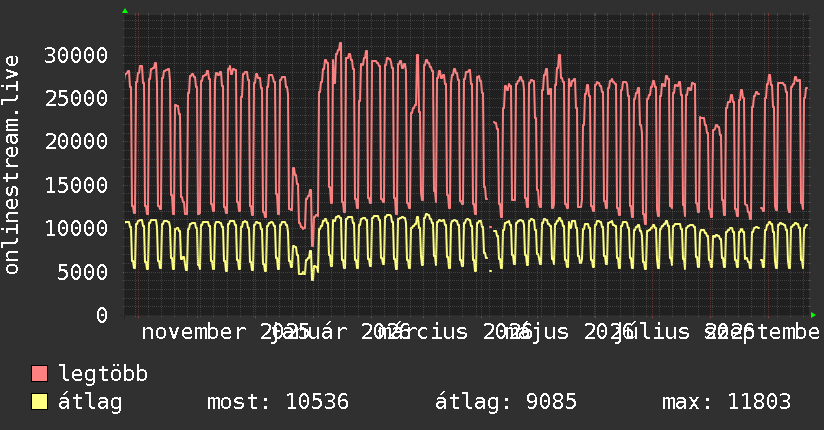
Task: Click the átlag: 9085 statistic value
Action: click(506, 402)
